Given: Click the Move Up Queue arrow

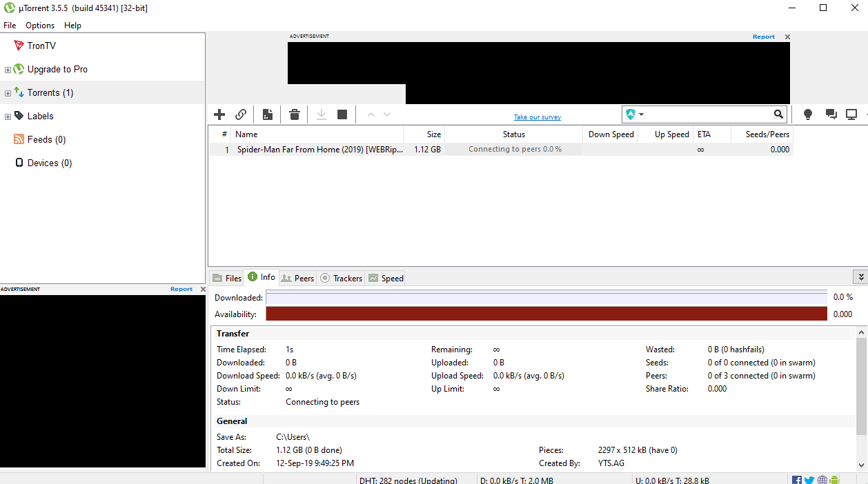Looking at the screenshot, I should (371, 114).
